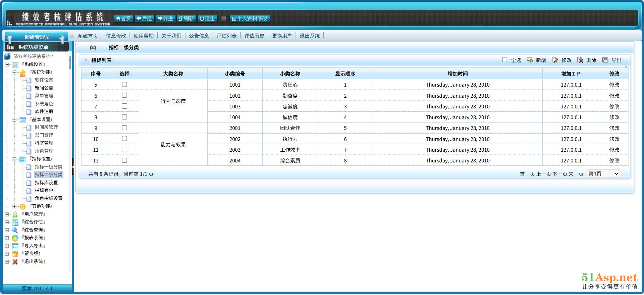
Task: Select 公告信息 in the top navigation
Action: [x=199, y=36]
